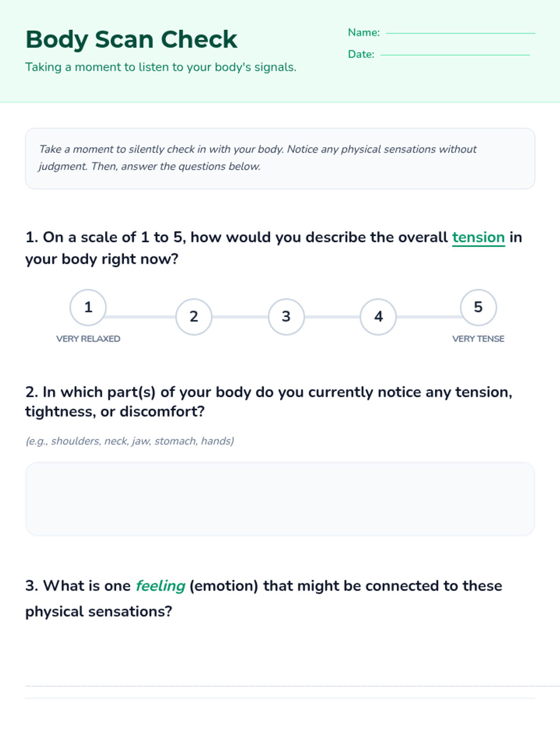Pick rating 4 on the tension scale

click(x=378, y=317)
